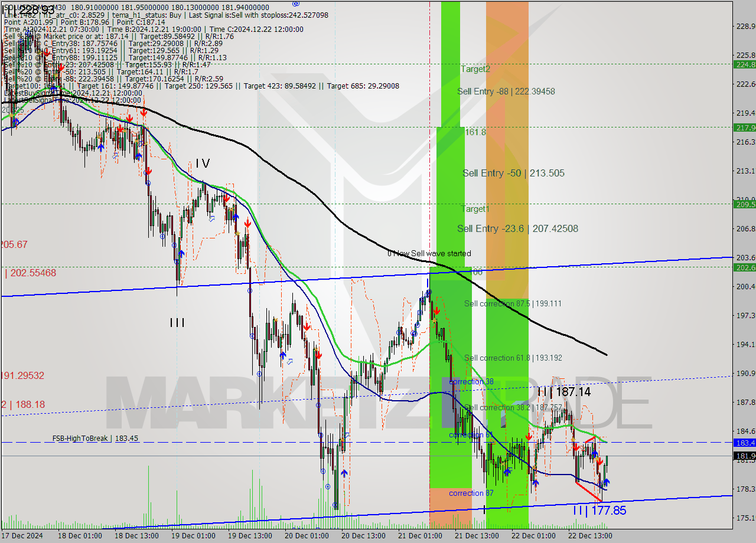Click the '161.8' Fibonacci level label
Image resolution: width=756 pixels, height=543 pixels.
(475, 132)
